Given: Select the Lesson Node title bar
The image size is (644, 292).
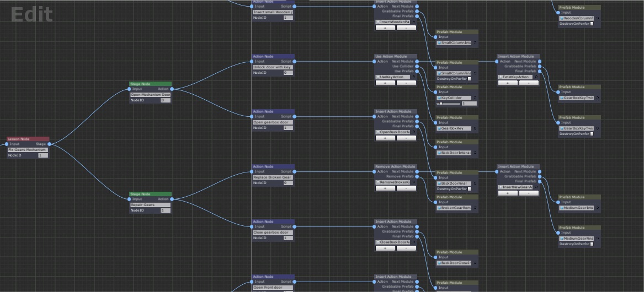Looking at the screenshot, I should (28, 139).
